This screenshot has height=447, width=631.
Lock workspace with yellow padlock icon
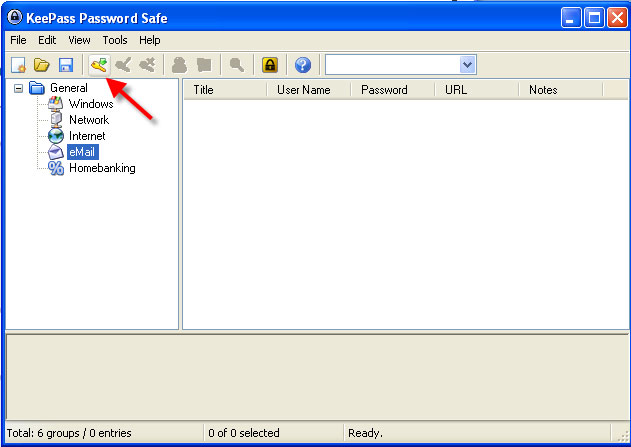(x=270, y=65)
